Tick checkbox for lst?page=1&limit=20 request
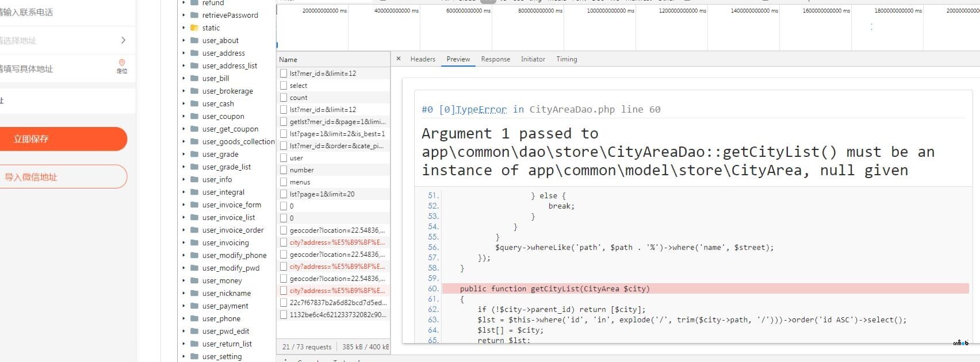 (284, 194)
